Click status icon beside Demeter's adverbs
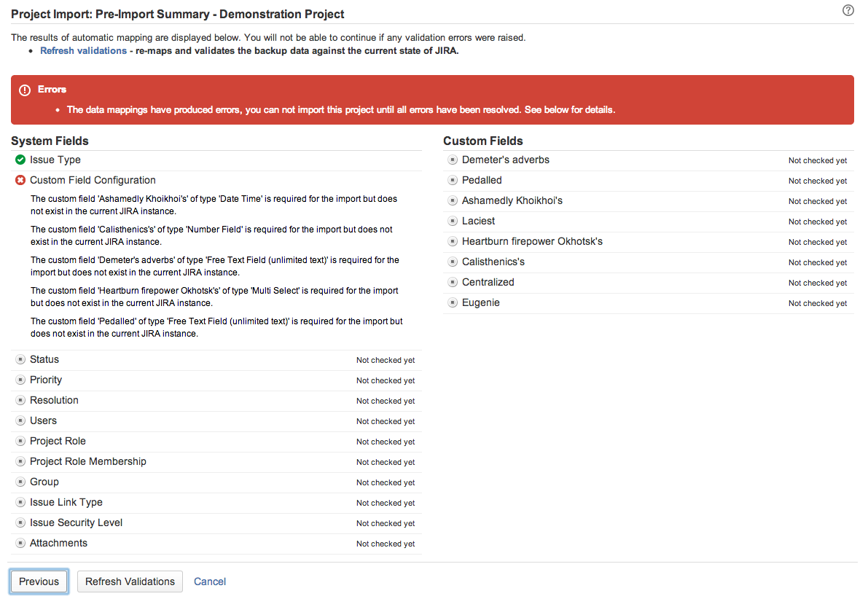 pyautogui.click(x=453, y=160)
